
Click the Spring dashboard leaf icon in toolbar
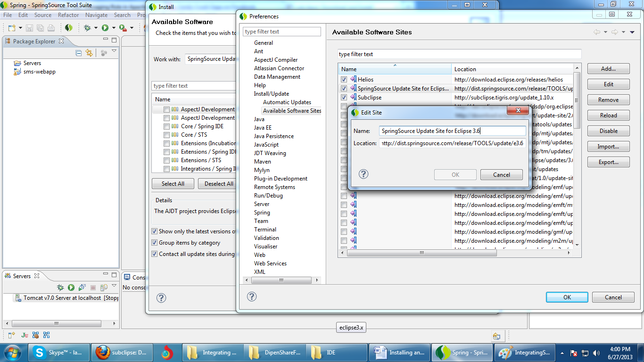point(69,28)
